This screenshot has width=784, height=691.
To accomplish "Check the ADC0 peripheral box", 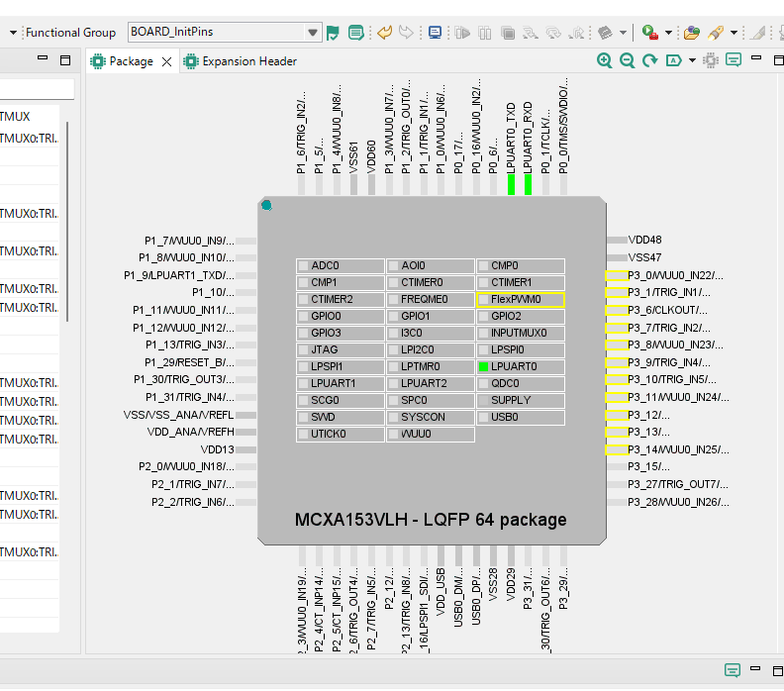I will tap(304, 266).
